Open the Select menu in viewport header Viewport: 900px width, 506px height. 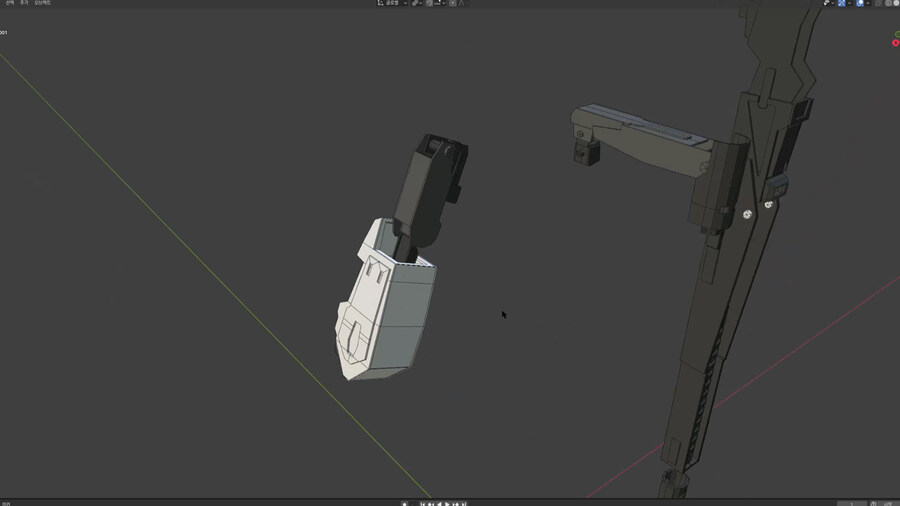tap(10, 3)
